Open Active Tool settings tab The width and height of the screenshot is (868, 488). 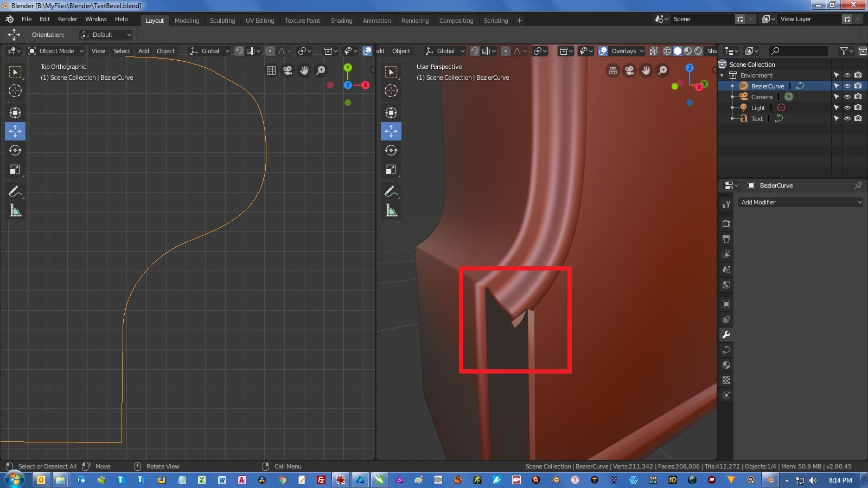[x=726, y=204]
